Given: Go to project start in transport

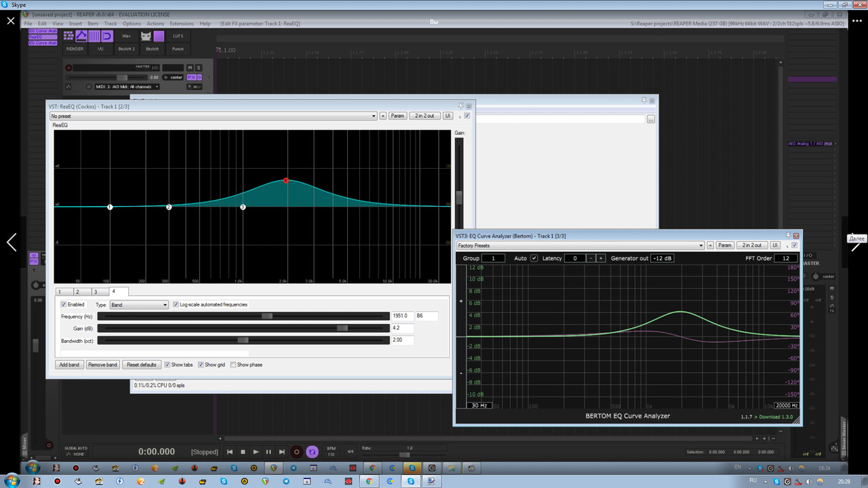Looking at the screenshot, I should (230, 451).
